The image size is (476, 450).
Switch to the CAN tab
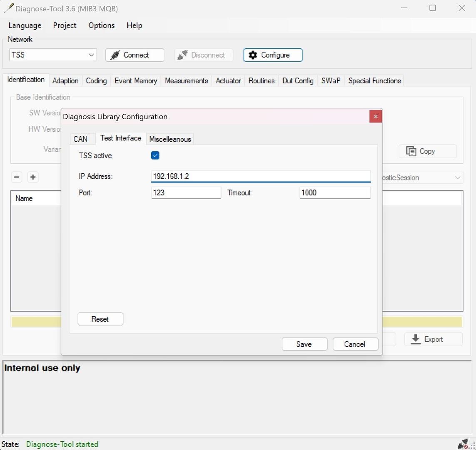tap(80, 139)
